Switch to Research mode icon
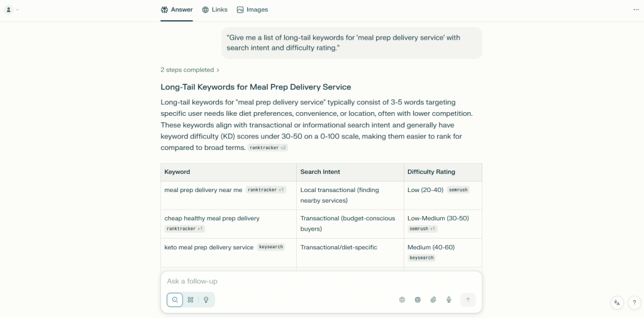The height and width of the screenshot is (318, 644). tap(191, 300)
